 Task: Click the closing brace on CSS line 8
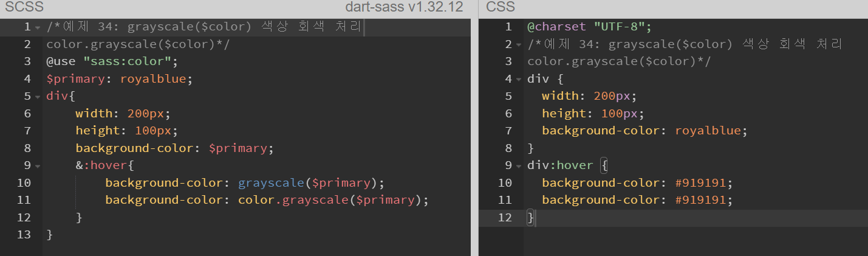pyautogui.click(x=531, y=148)
